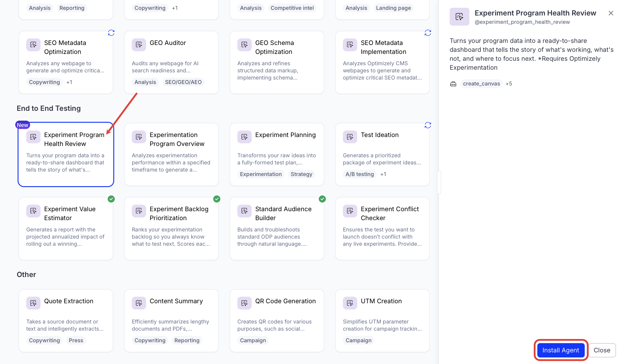
Task: Click installed checkmark on Experiment Value Estimator
Action: [111, 199]
